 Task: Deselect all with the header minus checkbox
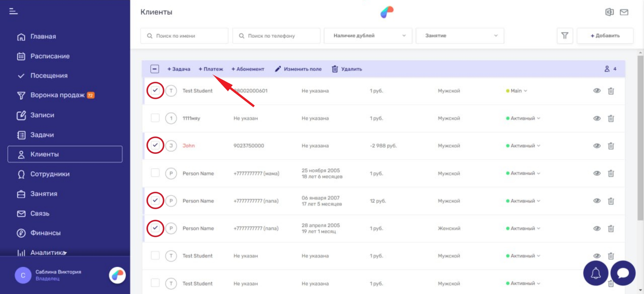point(155,69)
